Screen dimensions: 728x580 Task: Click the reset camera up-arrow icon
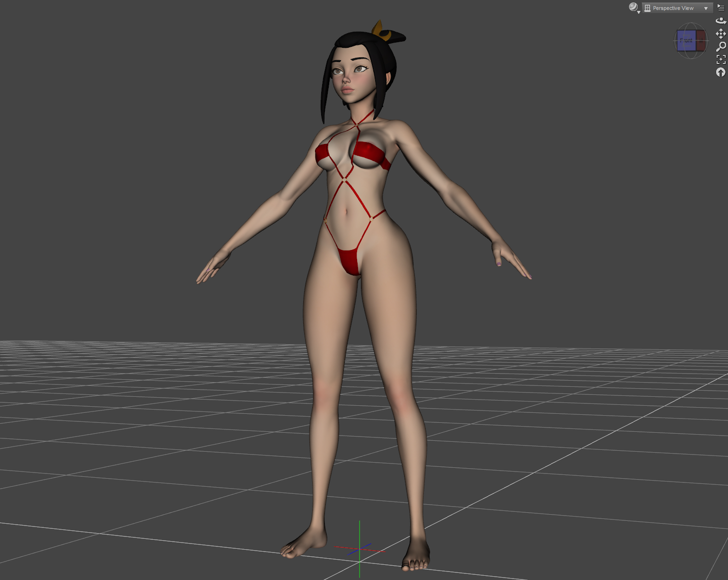point(721,72)
